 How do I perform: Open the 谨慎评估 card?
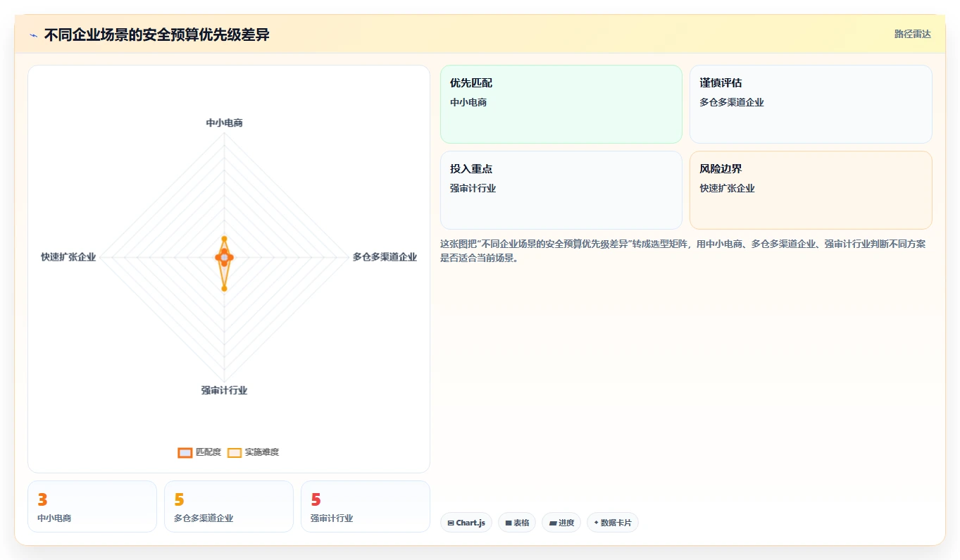click(811, 104)
